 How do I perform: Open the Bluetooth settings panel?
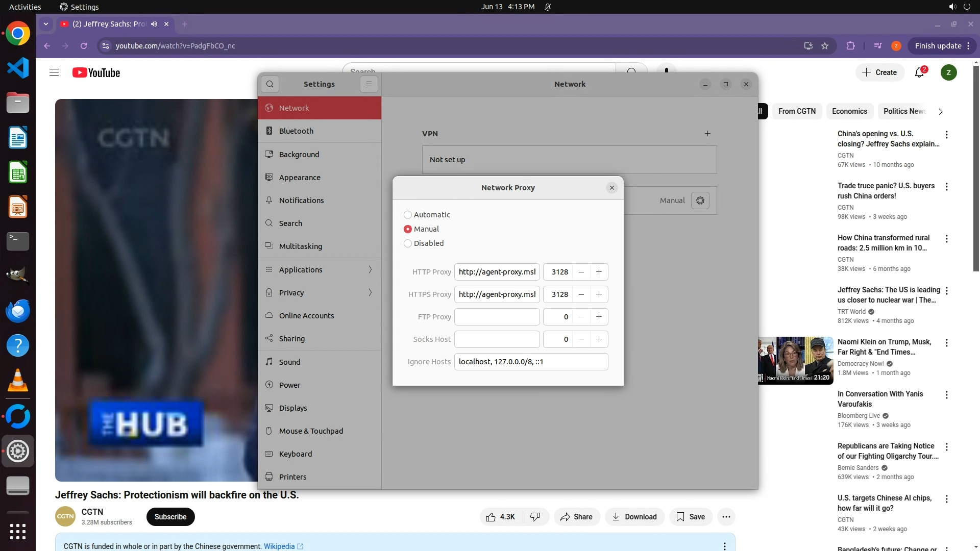point(297,131)
